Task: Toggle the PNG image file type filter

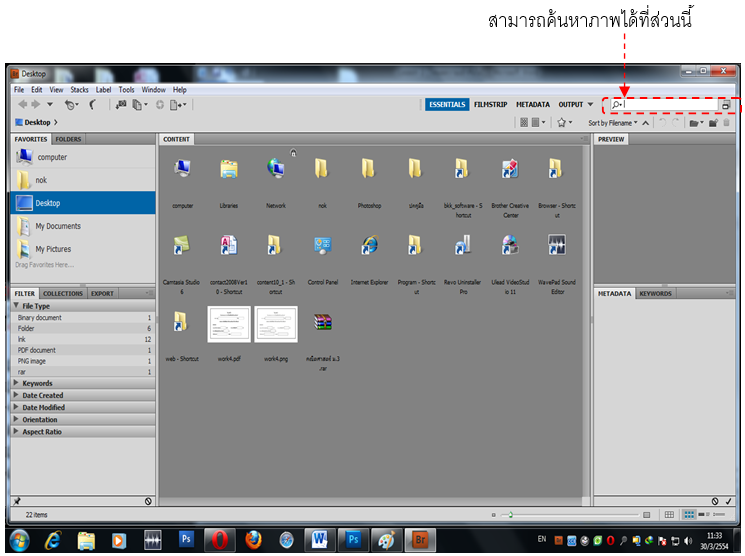Action: click(38, 361)
